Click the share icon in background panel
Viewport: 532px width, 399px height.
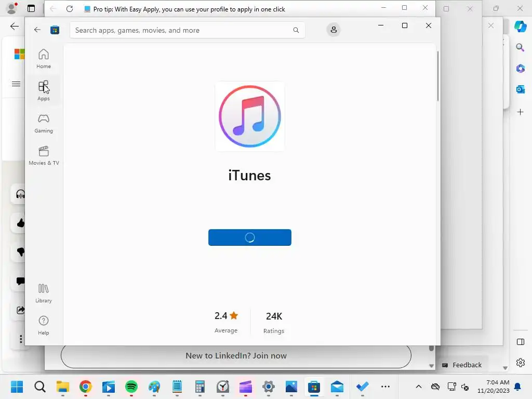click(21, 310)
